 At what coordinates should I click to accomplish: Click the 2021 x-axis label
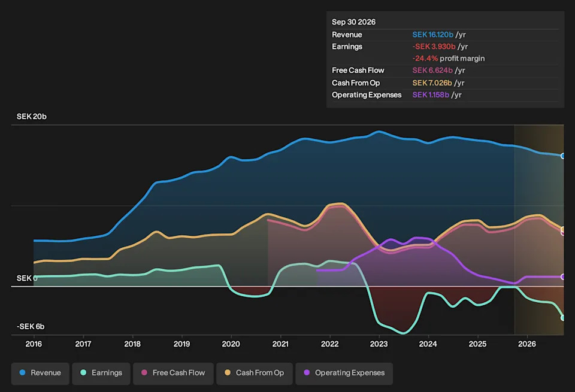pos(280,344)
